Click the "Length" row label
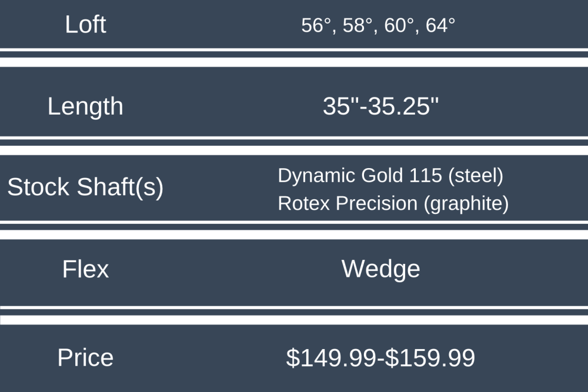Image resolution: width=588 pixels, height=392 pixels. point(85,106)
